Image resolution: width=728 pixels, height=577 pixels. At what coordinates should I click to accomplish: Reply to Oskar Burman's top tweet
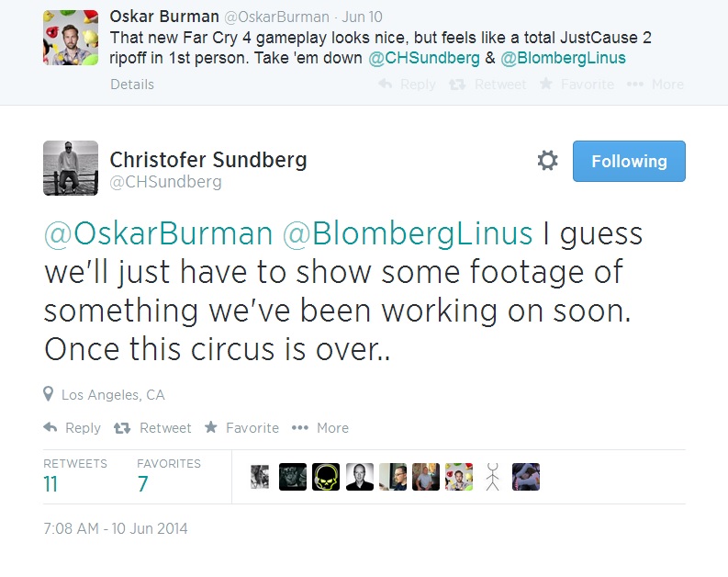point(407,85)
